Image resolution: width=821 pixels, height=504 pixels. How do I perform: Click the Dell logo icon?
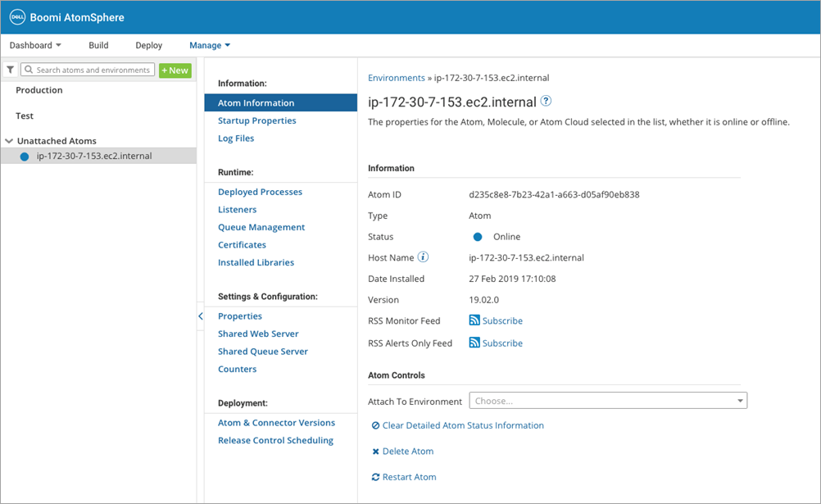tap(17, 17)
